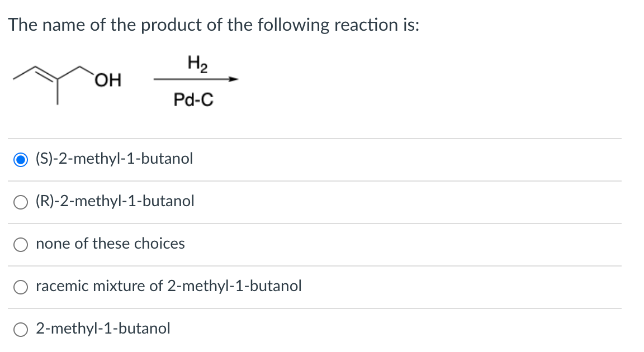The width and height of the screenshot is (644, 352).
Task: Click the word 'product' in the question
Action: point(172,25)
